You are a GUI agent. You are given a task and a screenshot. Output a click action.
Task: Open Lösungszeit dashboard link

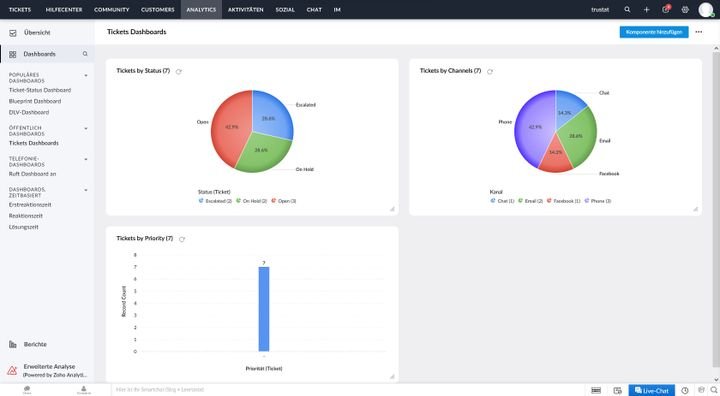click(x=24, y=227)
